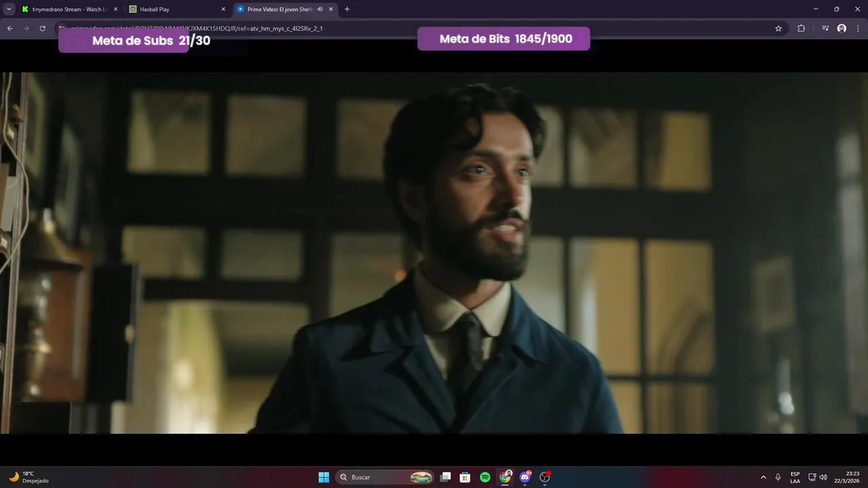Reload the current page
The image size is (868, 488).
(43, 28)
